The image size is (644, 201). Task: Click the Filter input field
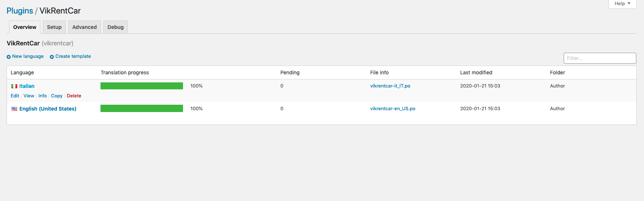600,58
